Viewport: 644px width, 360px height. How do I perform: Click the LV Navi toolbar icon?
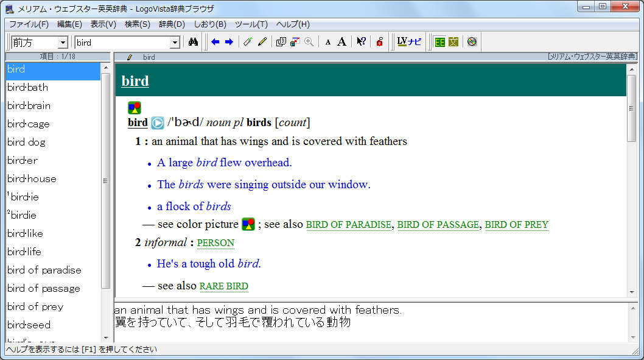(x=409, y=42)
